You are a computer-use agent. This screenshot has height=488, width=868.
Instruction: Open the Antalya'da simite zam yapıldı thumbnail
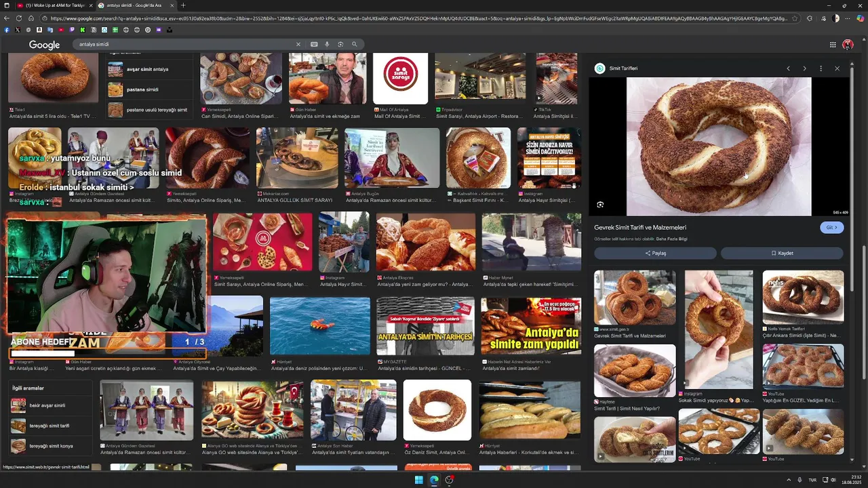click(x=531, y=326)
